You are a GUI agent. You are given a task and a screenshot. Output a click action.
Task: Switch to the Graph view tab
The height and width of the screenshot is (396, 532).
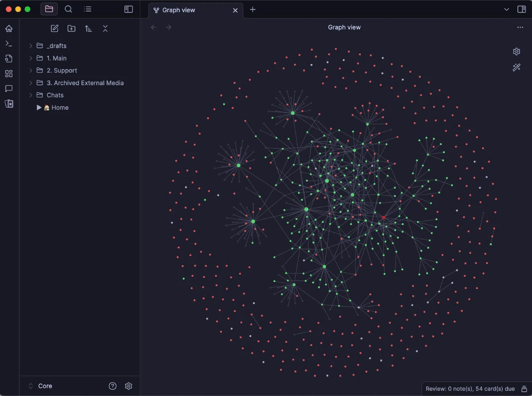tap(179, 10)
